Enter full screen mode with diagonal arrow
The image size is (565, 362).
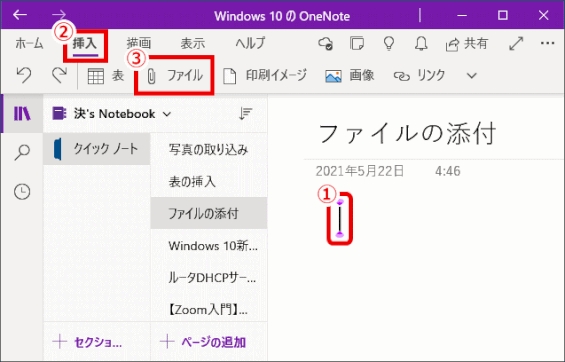516,44
